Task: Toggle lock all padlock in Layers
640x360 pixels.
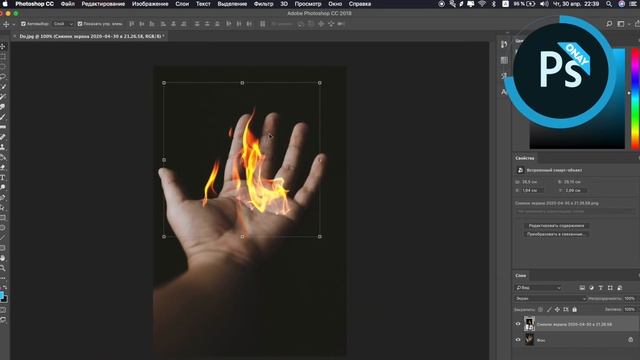Action: tap(575, 309)
